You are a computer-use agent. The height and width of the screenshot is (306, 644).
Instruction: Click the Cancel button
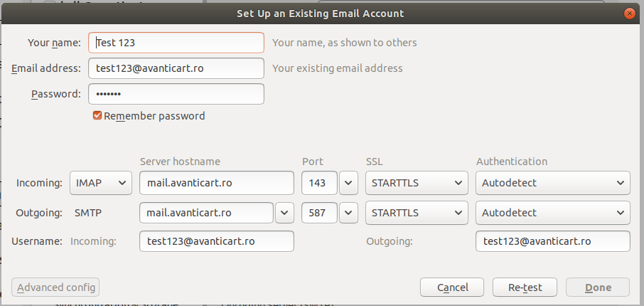point(452,287)
